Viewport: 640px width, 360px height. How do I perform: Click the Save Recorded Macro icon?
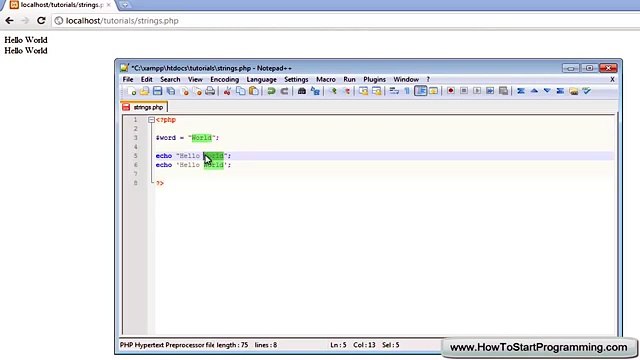pos(504,91)
